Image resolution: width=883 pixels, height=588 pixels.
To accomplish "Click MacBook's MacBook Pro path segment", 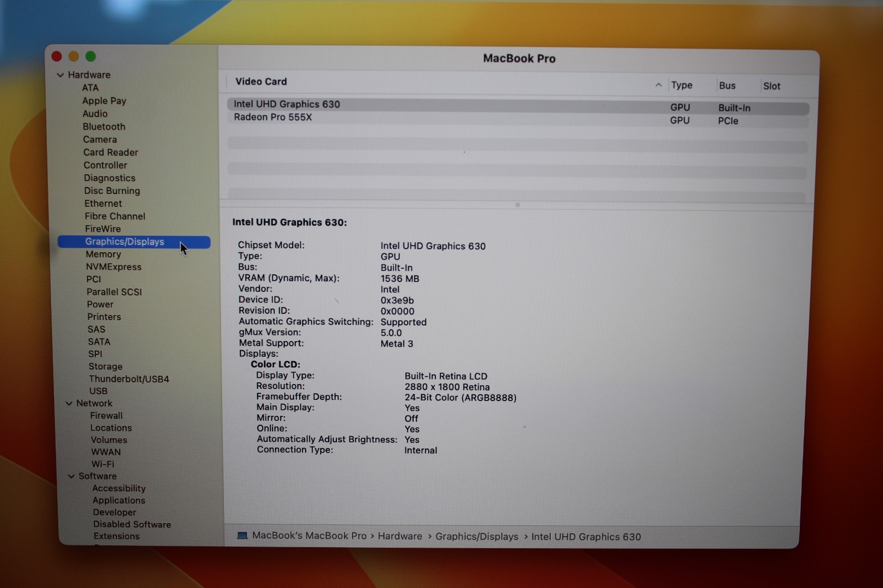I will point(309,536).
